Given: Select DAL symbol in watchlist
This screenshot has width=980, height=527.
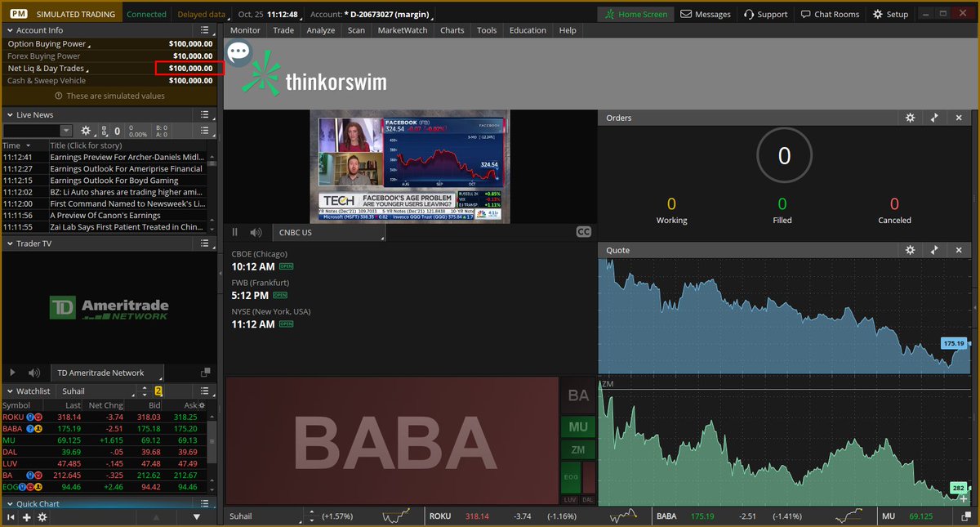Looking at the screenshot, I should pos(11,452).
